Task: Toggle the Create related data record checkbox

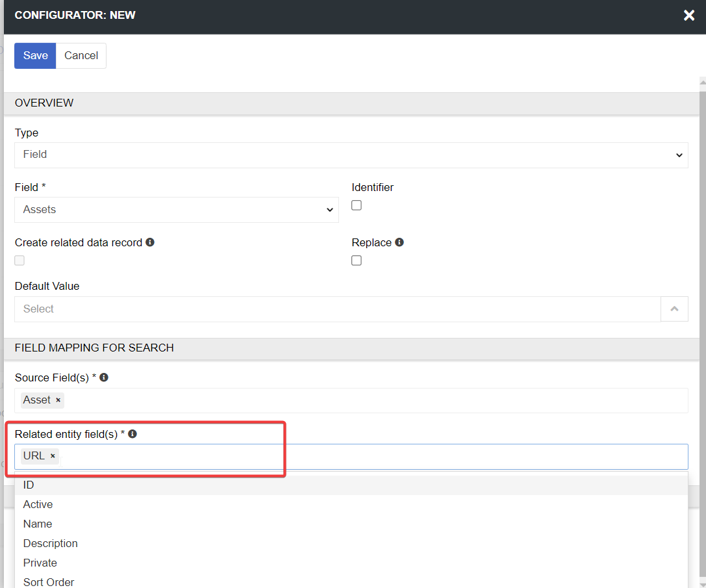Action: [x=19, y=261]
